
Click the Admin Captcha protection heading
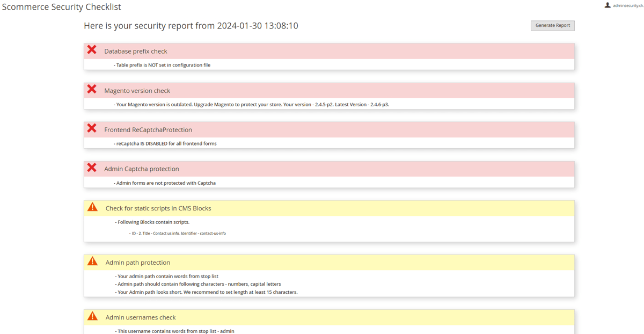[x=142, y=169]
